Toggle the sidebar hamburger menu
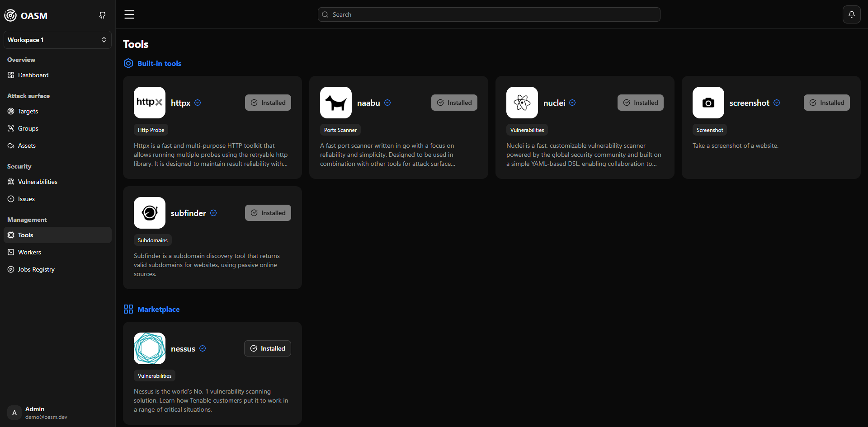The height and width of the screenshot is (427, 868). (129, 14)
